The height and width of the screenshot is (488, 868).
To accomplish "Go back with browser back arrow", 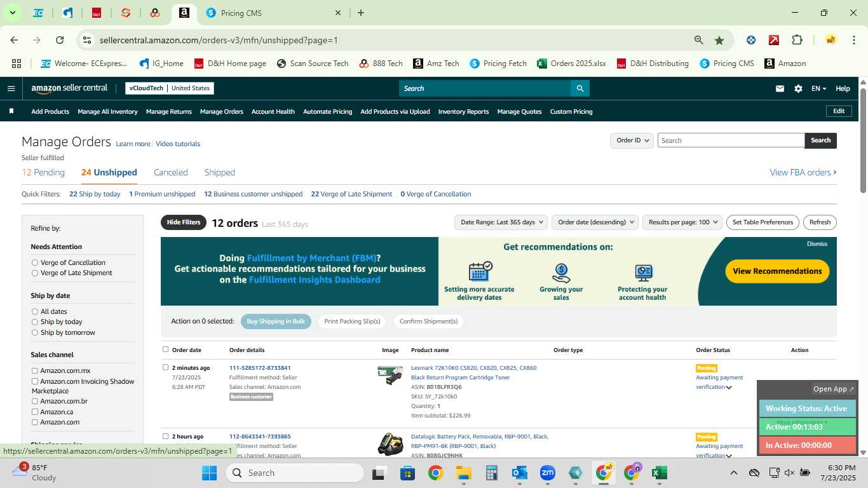I will click(x=14, y=40).
